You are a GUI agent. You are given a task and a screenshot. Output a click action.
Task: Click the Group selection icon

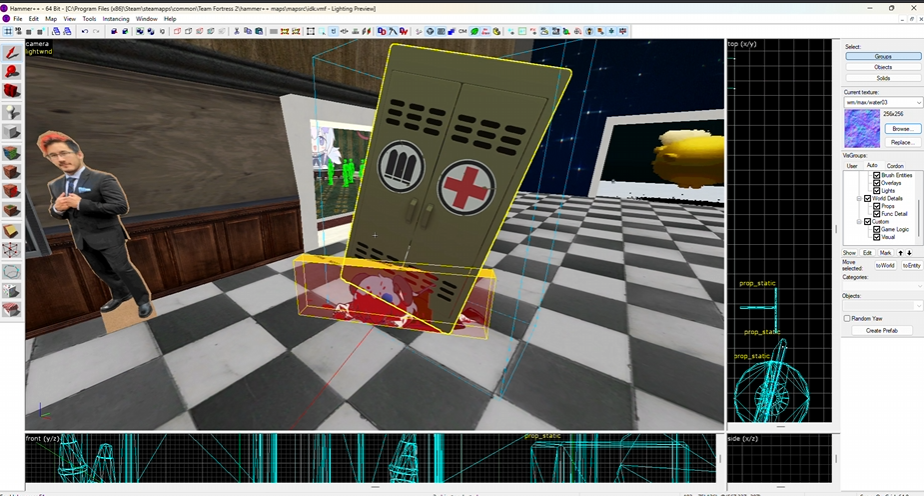point(140,31)
